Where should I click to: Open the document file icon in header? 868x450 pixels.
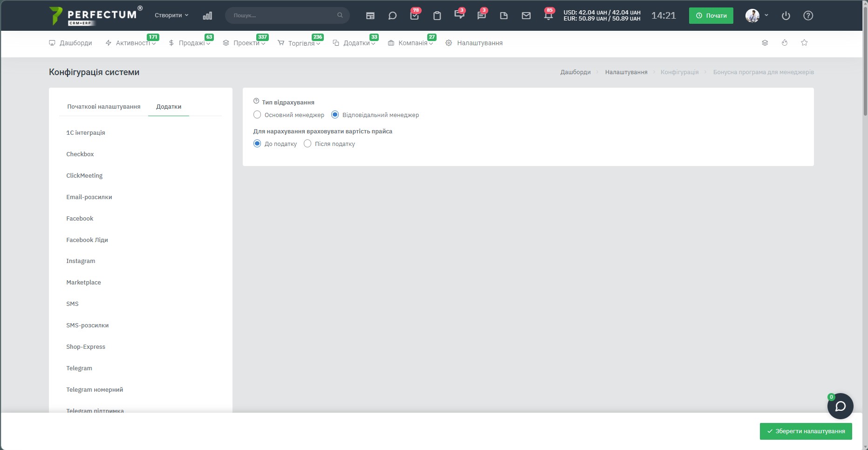[504, 15]
